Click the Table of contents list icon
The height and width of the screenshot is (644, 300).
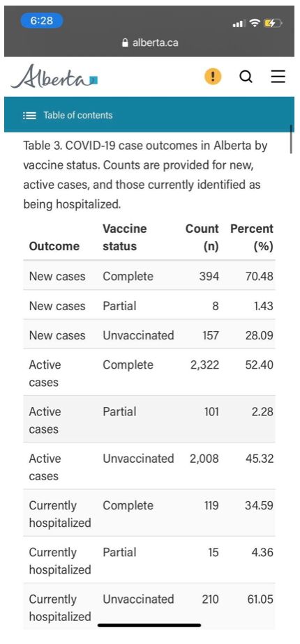(29, 116)
